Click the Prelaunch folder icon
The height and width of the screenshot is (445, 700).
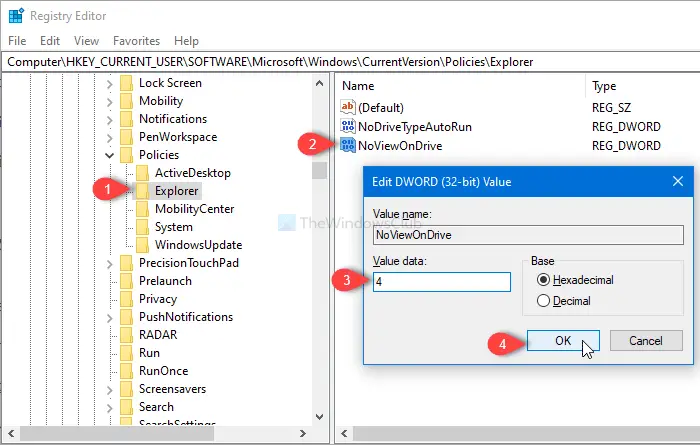pyautogui.click(x=127, y=281)
